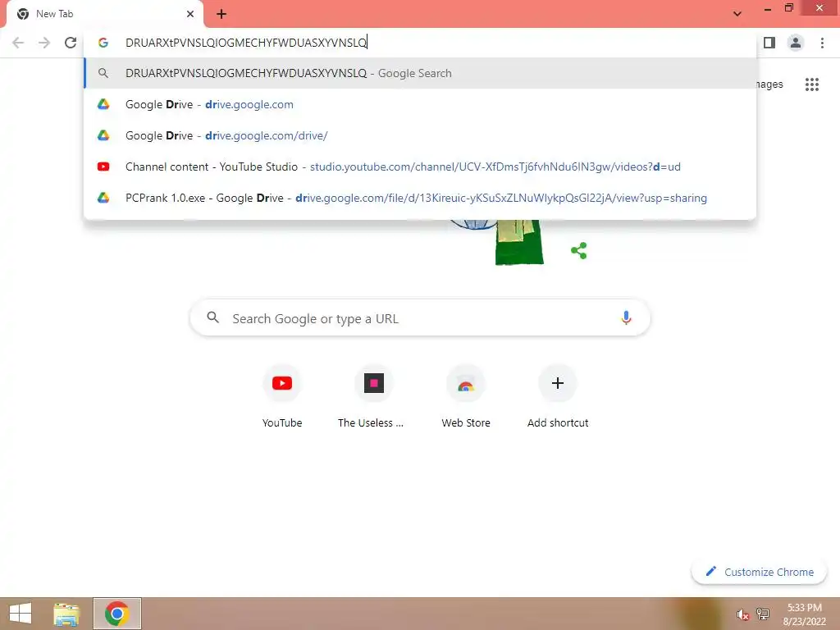Choose the Google Drive drive.google.com suggestion
This screenshot has height=630, width=840.
click(420, 104)
